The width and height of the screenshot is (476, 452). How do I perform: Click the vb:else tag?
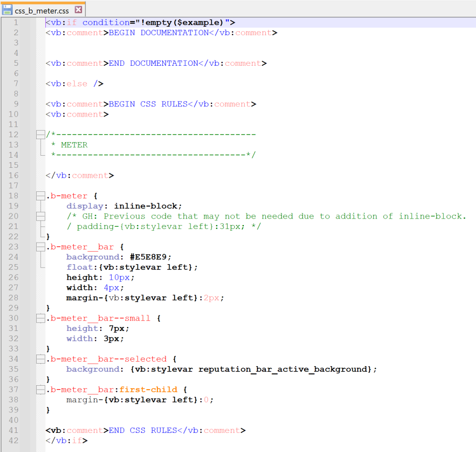click(x=74, y=84)
